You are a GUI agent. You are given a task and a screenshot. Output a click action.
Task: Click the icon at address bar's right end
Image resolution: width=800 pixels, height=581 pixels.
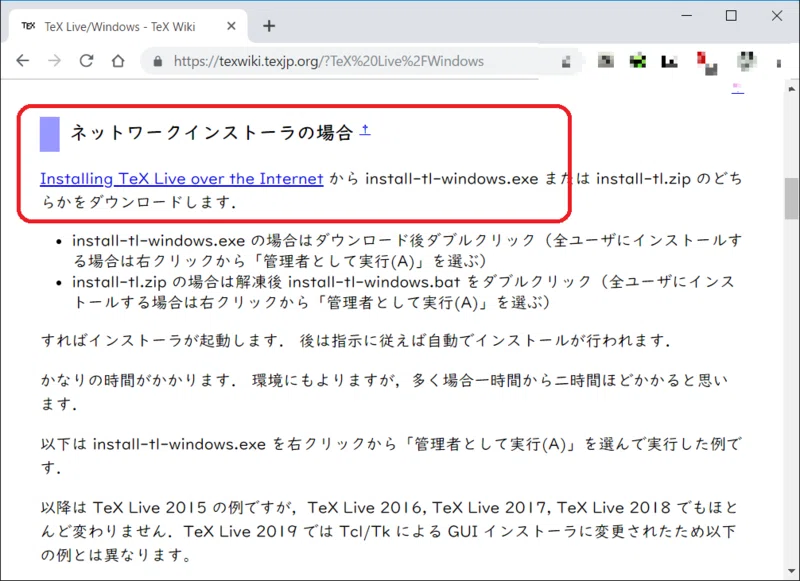pos(566,62)
